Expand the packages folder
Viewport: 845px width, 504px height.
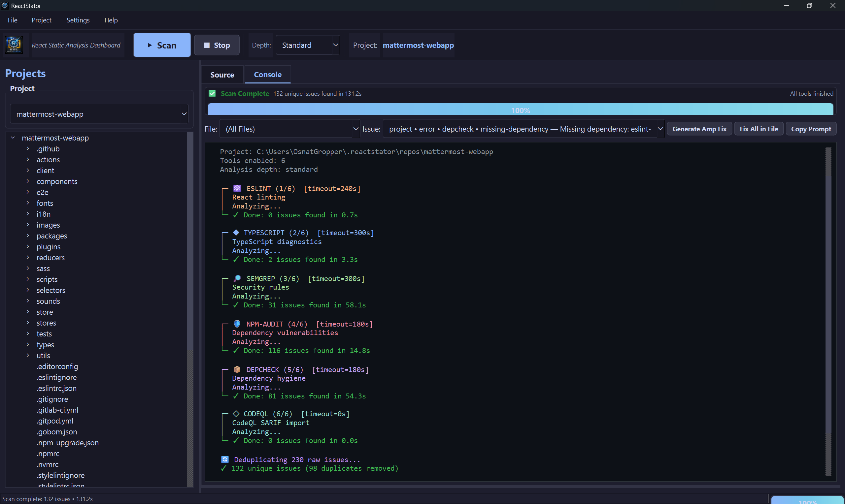click(28, 236)
